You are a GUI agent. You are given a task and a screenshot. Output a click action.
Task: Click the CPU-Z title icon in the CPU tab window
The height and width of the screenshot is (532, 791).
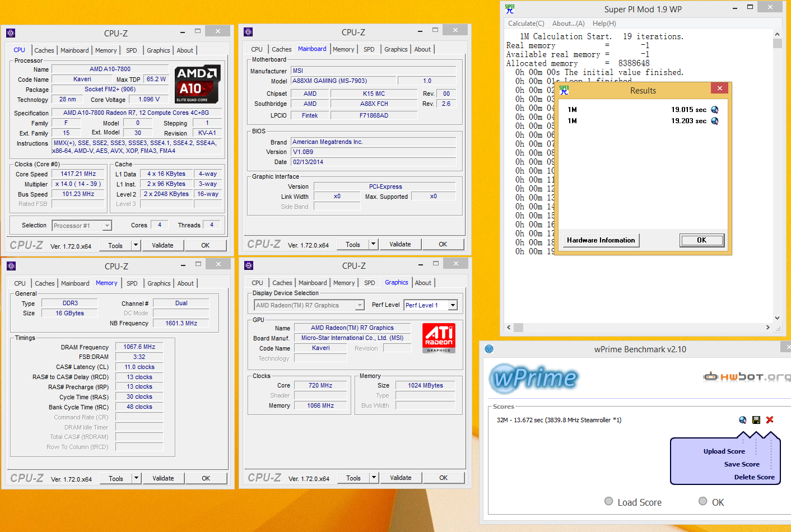pos(11,33)
